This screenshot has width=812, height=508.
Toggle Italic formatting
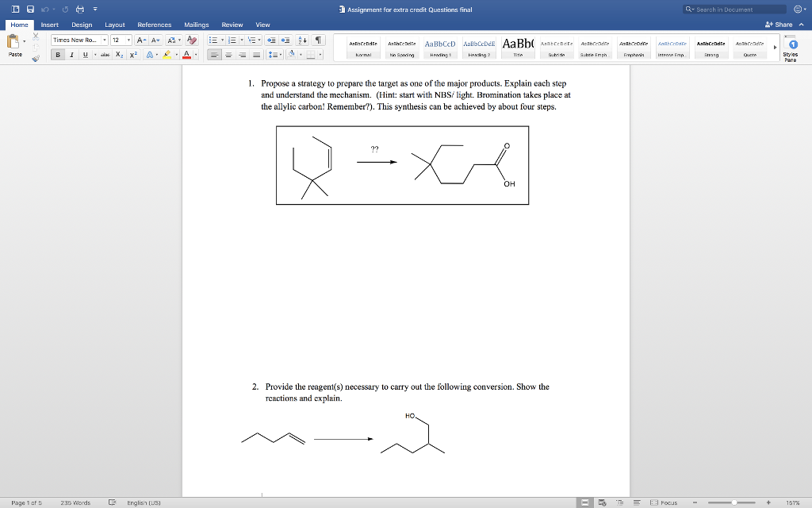point(71,55)
